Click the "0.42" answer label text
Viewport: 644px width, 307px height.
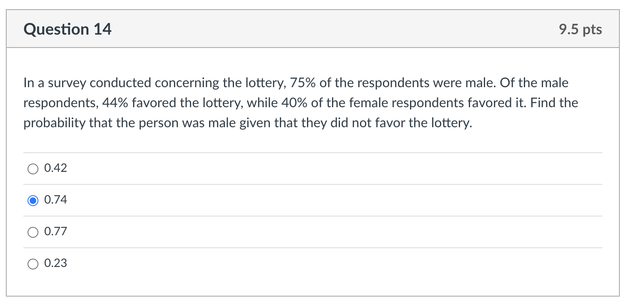[55, 169]
